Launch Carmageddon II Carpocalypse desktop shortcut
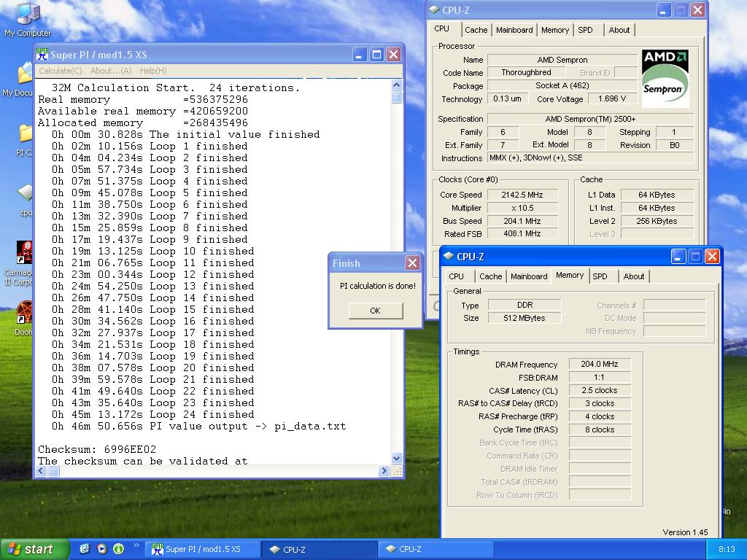Viewport: 747px width, 560px height. click(x=24, y=252)
